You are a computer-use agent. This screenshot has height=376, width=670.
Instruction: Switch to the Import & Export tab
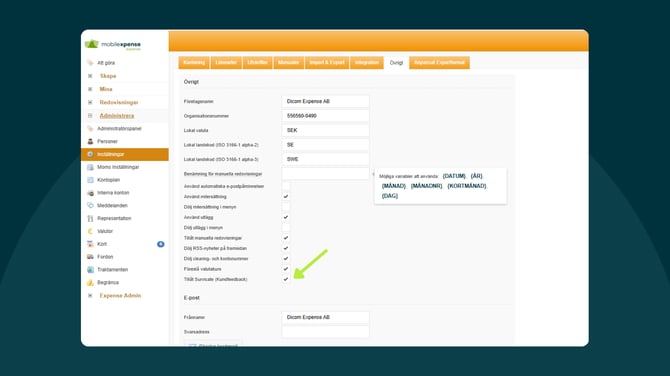tap(327, 62)
